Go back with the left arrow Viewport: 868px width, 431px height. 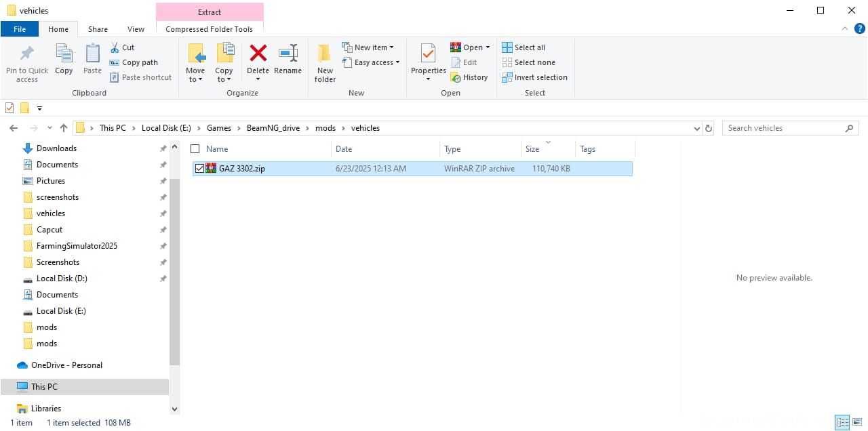14,128
